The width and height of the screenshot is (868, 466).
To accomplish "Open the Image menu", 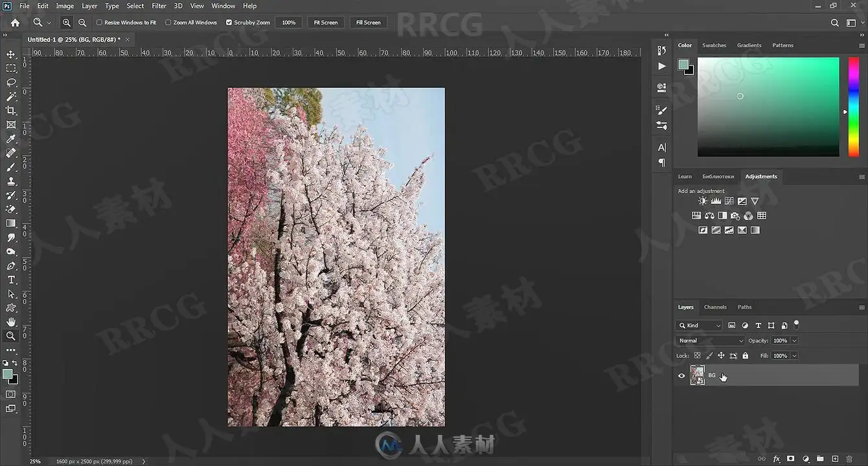I will click(65, 6).
